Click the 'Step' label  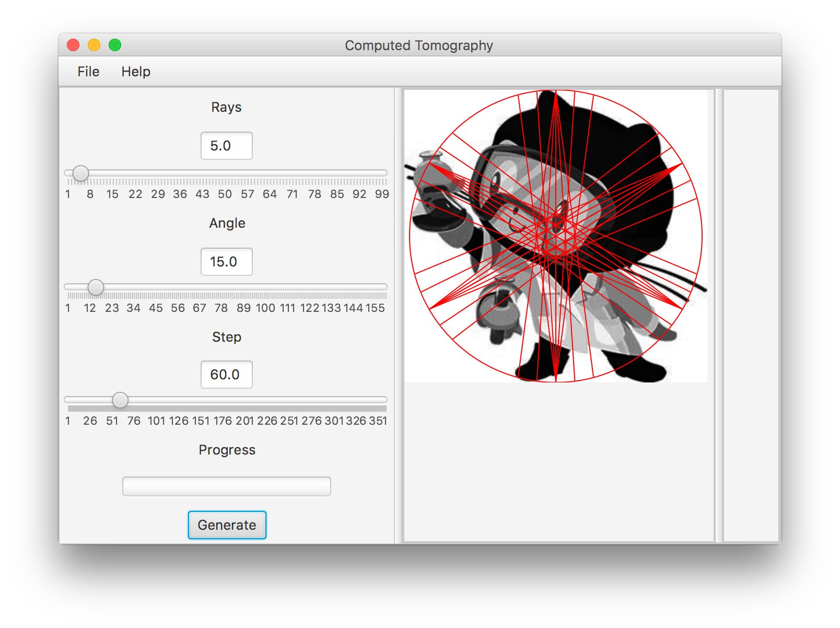coord(227,337)
